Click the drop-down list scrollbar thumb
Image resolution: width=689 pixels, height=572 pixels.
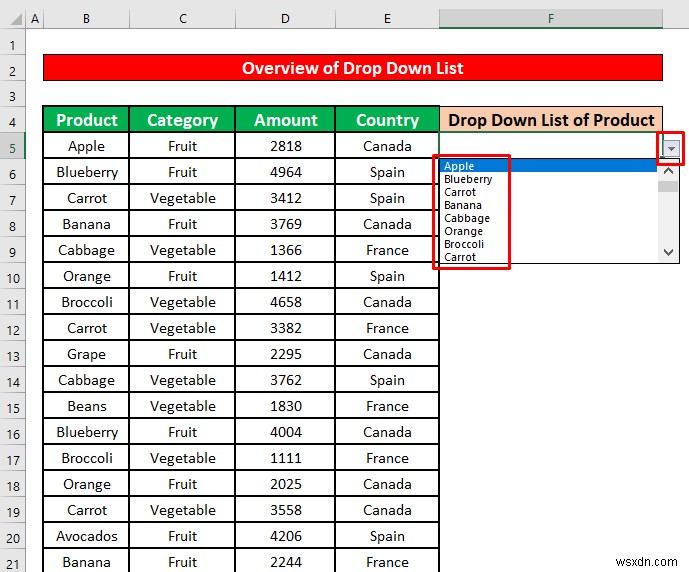[x=668, y=187]
